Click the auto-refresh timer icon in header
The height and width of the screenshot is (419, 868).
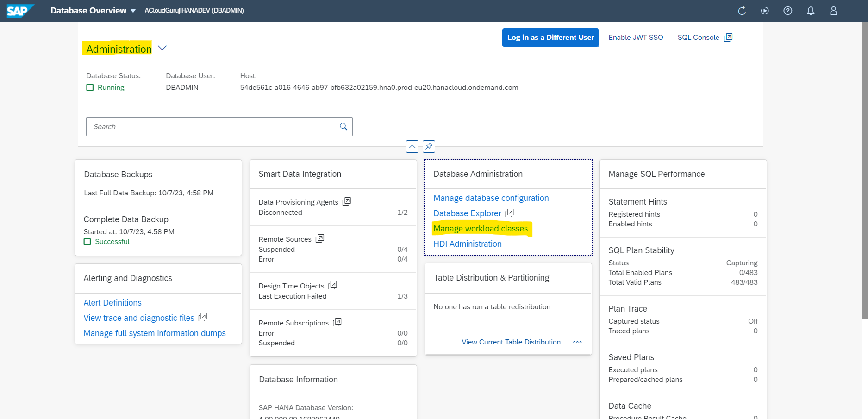tap(765, 11)
